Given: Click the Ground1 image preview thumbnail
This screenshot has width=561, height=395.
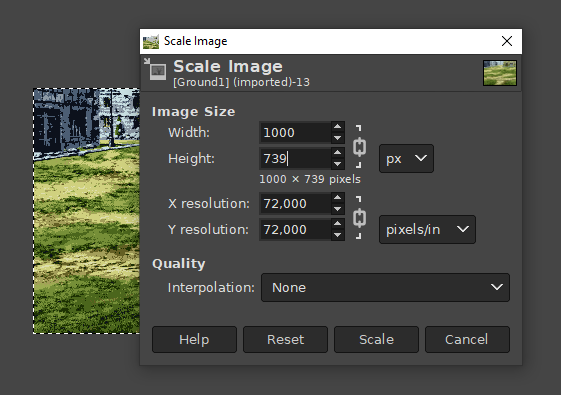Looking at the screenshot, I should coord(499,73).
